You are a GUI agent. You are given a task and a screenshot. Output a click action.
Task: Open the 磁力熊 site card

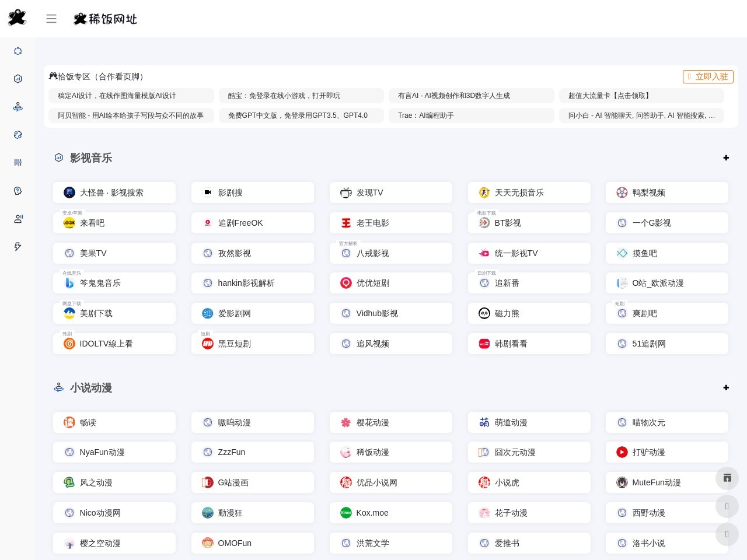pyautogui.click(x=529, y=313)
